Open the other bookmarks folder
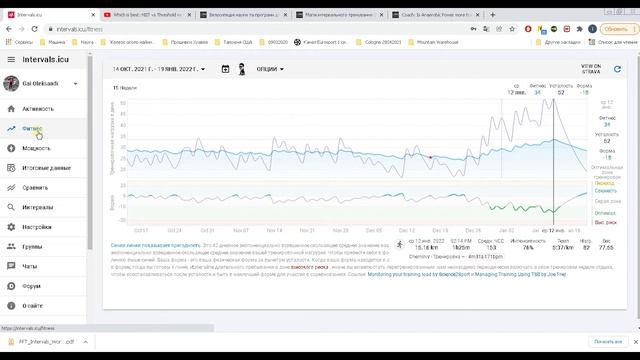The image size is (640, 360). point(558,42)
